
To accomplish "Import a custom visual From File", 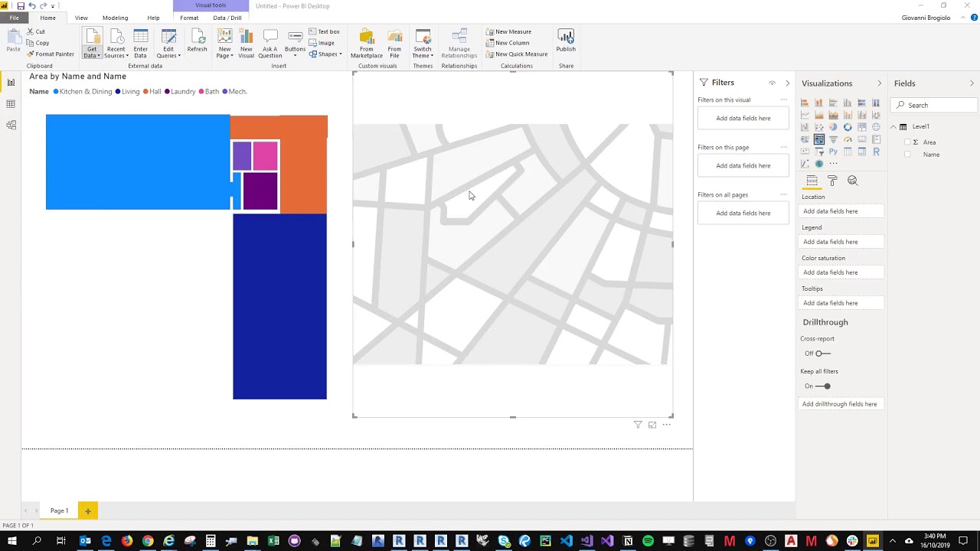I will pyautogui.click(x=394, y=44).
